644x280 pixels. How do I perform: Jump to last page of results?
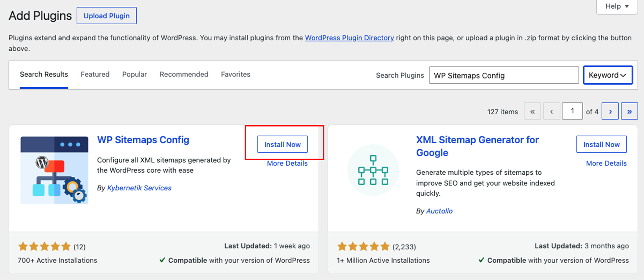(629, 112)
